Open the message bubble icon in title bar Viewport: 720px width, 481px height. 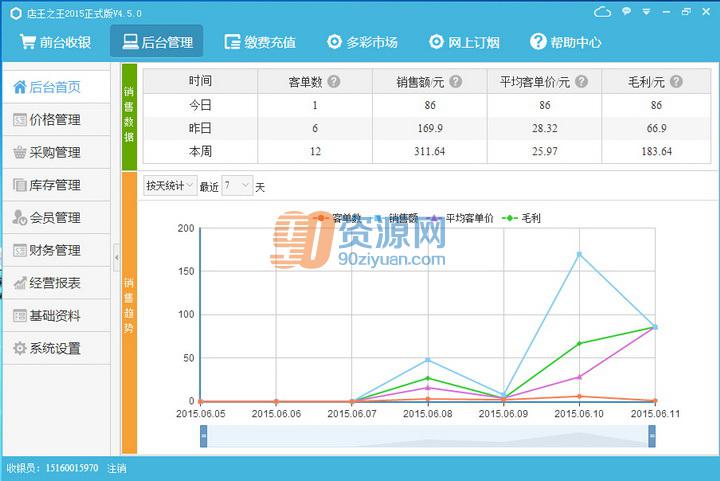click(x=626, y=11)
